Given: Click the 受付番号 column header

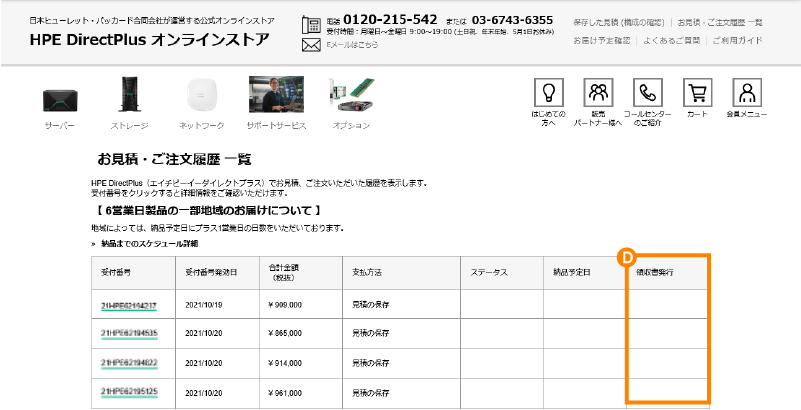Looking at the screenshot, I should (x=134, y=273).
